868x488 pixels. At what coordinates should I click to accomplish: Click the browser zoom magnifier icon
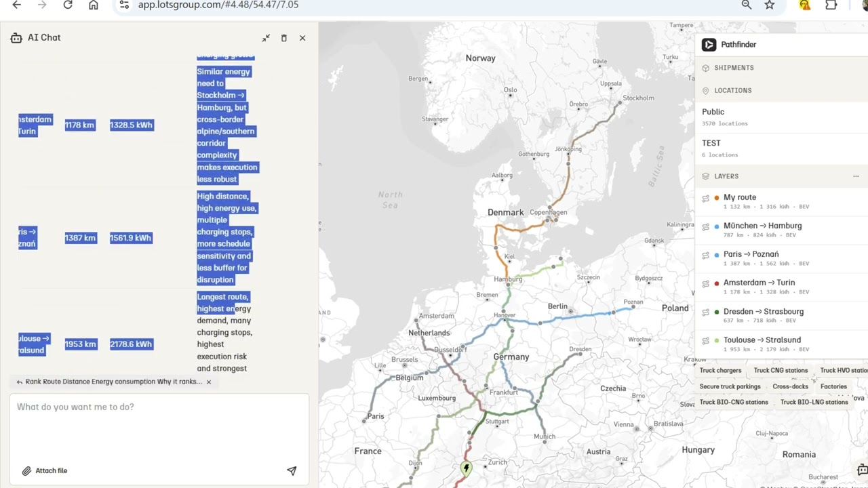pyautogui.click(x=747, y=5)
